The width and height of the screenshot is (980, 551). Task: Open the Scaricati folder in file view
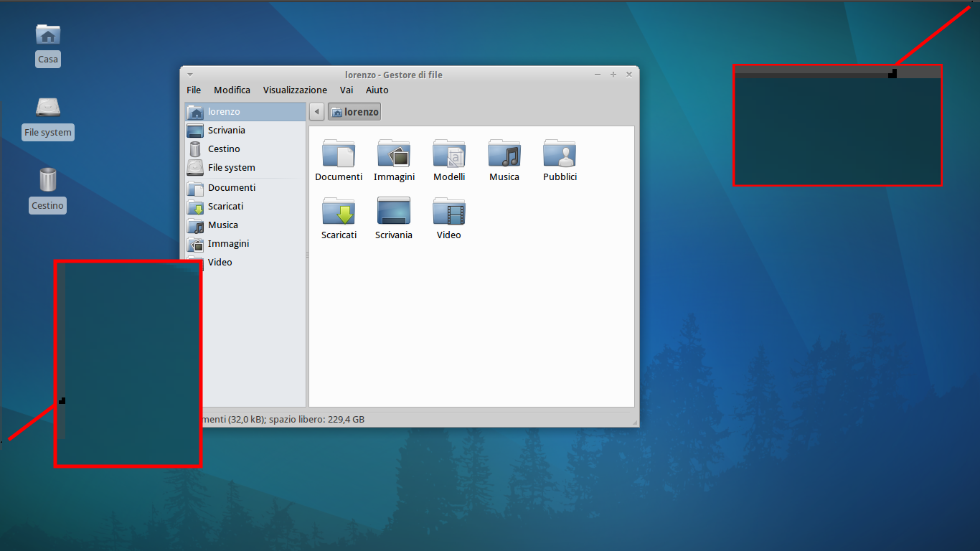click(339, 212)
